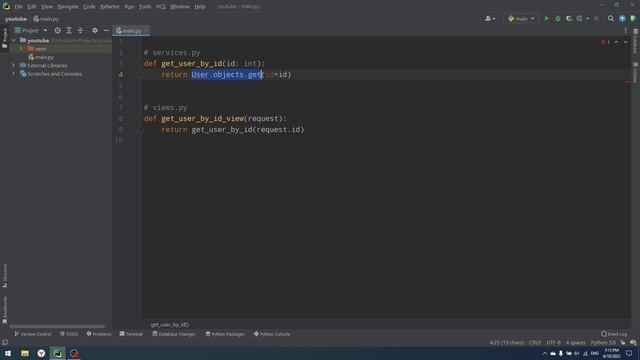
Task: Open Project panel gear settings
Action: [95, 31]
